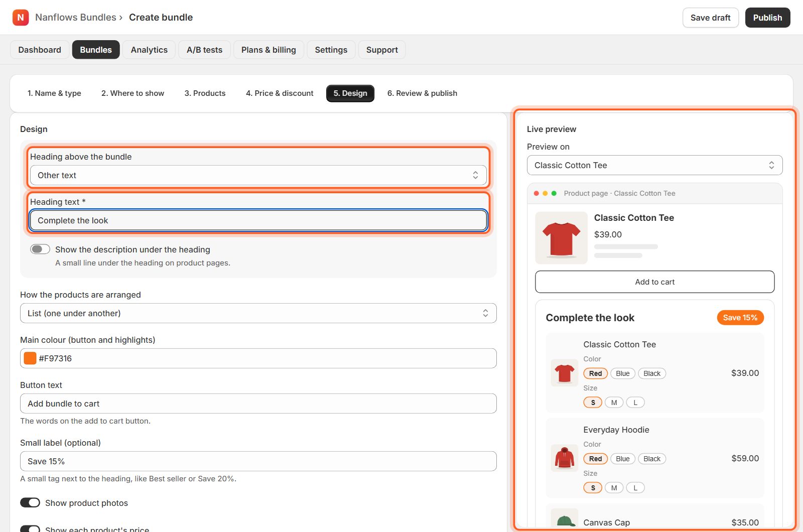Go to step 4. Price & discount
Viewport: 803px width, 532px height.
pyautogui.click(x=280, y=93)
